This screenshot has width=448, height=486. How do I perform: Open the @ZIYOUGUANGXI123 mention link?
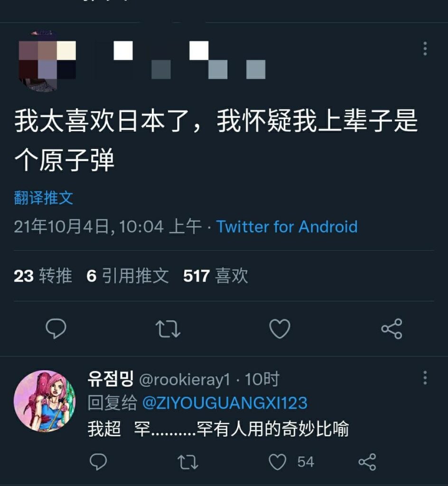[225, 403]
